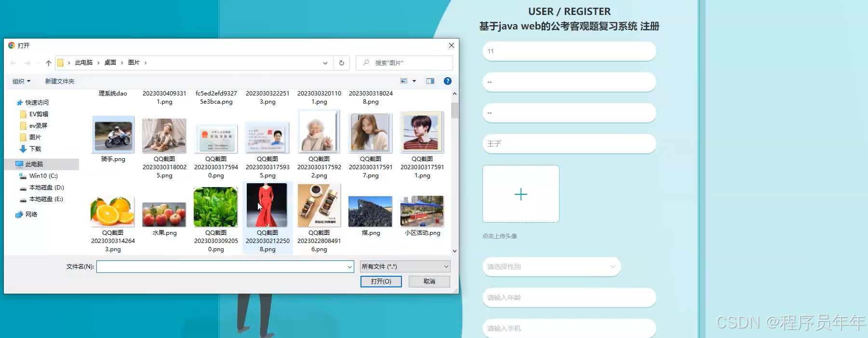This screenshot has width=868, height=338.
Task: Open the Win10 (C:) drive
Action: 39,176
